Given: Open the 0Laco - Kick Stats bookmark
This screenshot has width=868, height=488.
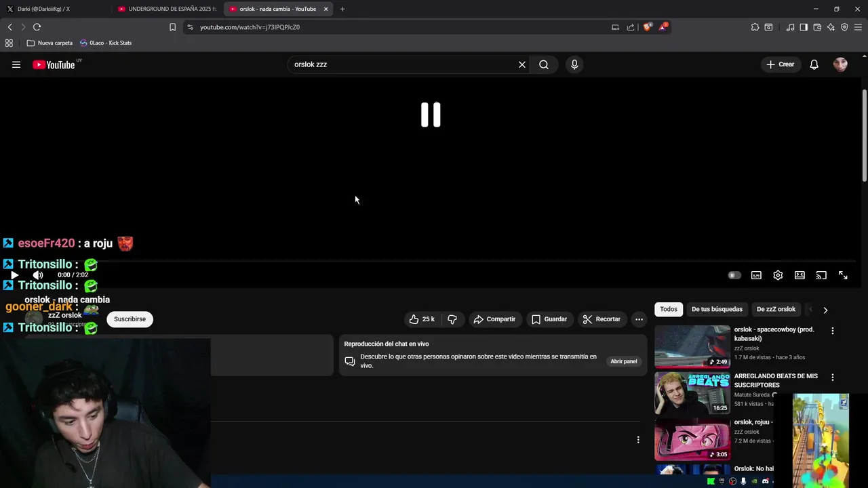Looking at the screenshot, I should [106, 43].
